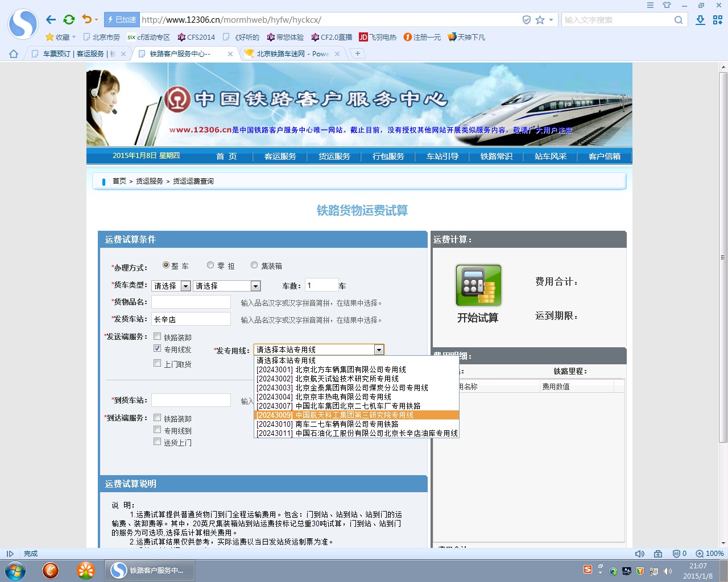Click the sidebar toggle icon in status bar
The width and height of the screenshot is (728, 582).
click(x=10, y=554)
